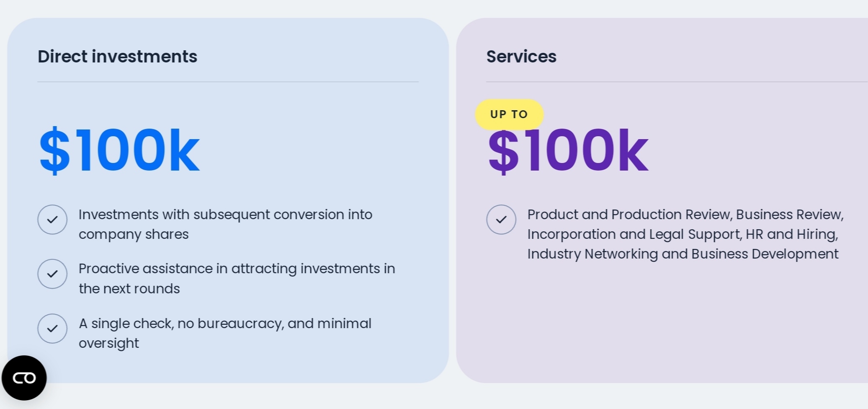
Task: Click the purple $100k amount
Action: [x=568, y=151]
